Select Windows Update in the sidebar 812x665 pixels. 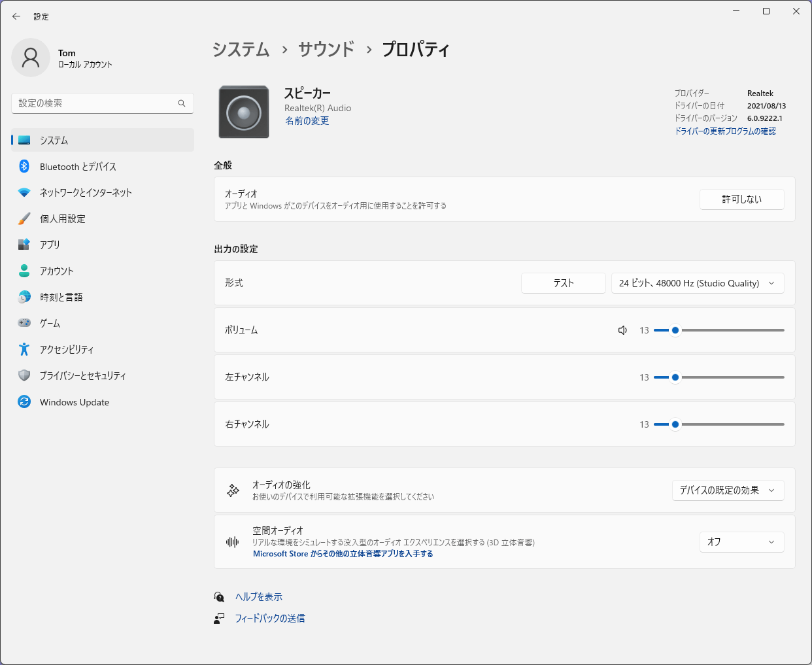[x=103, y=401]
